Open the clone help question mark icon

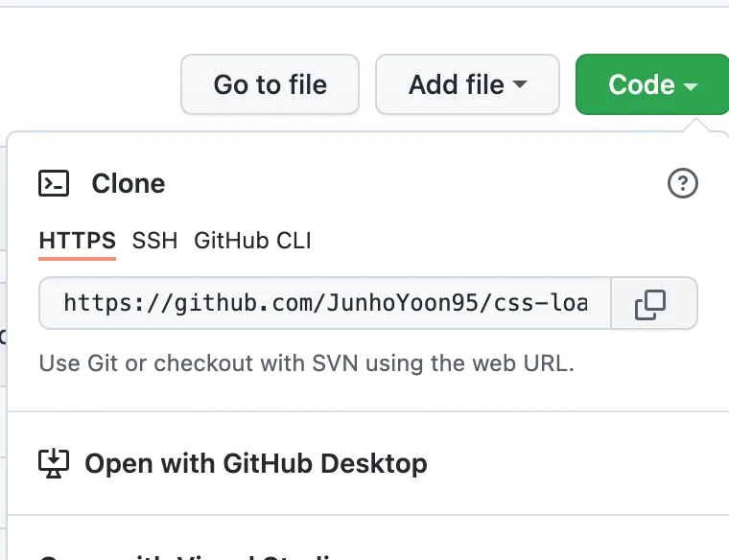683,183
